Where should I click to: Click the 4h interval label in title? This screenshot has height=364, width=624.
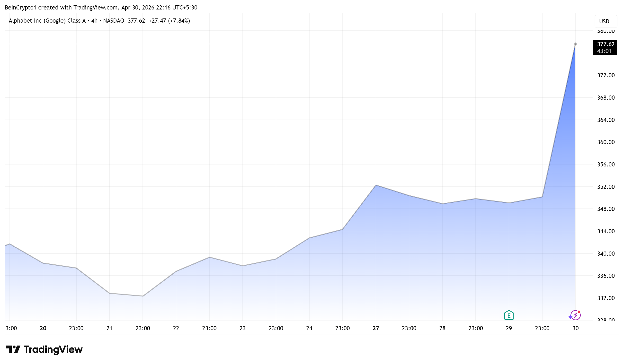pos(94,21)
